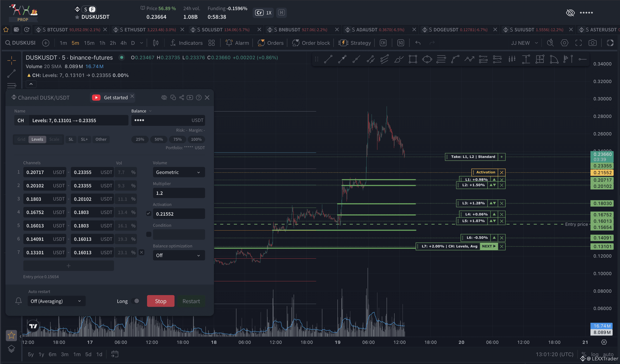Toggle the Activation checkbox
The height and width of the screenshot is (364, 620).
(148, 213)
